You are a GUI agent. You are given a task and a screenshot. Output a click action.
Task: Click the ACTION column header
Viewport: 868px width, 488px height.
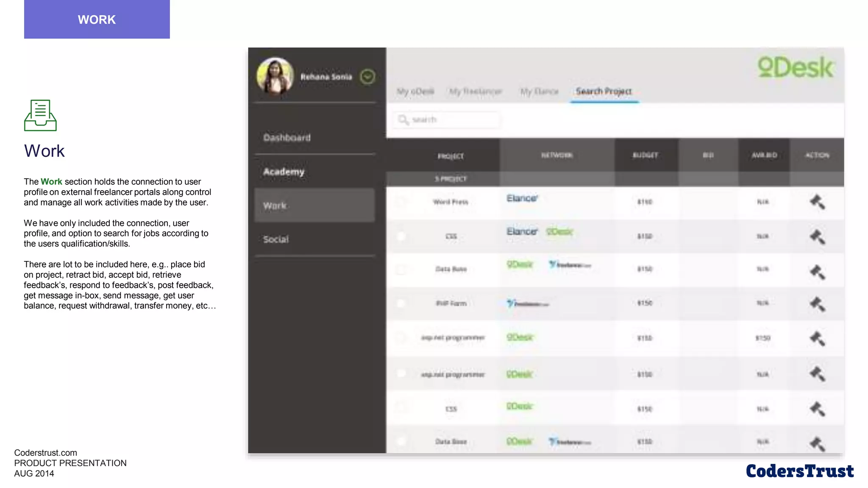coord(817,155)
